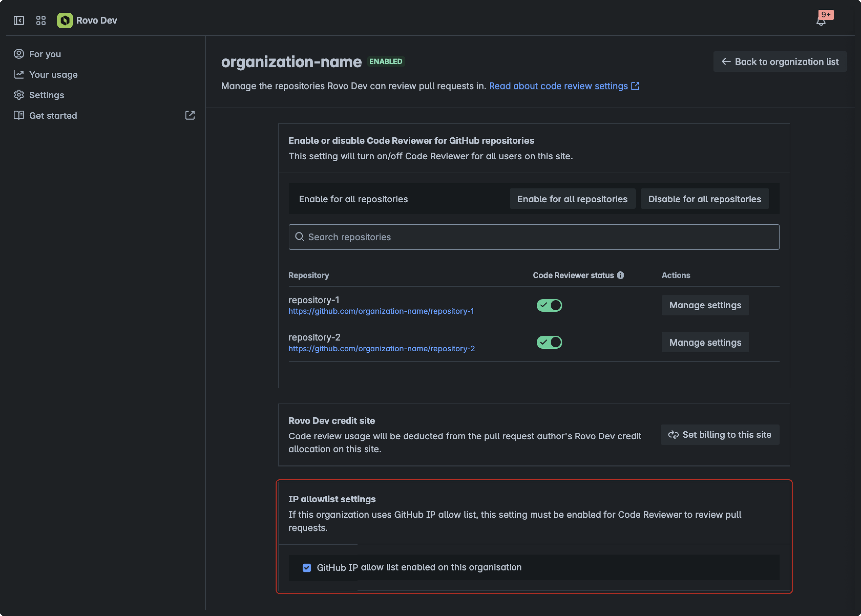Toggle Code Reviewer off for repository-1
Screen dimensions: 861x616
point(550,305)
